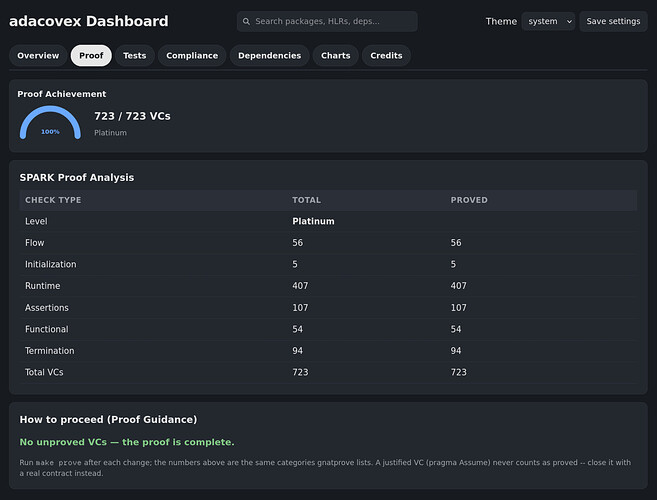
Task: Click the Termination proved value 94
Action: (x=456, y=351)
